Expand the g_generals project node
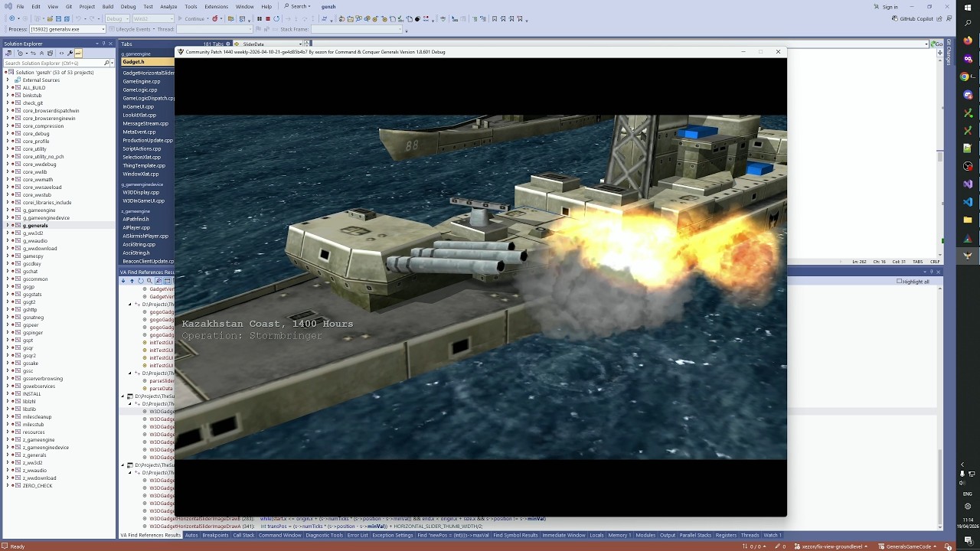The image size is (980, 551). point(8,226)
